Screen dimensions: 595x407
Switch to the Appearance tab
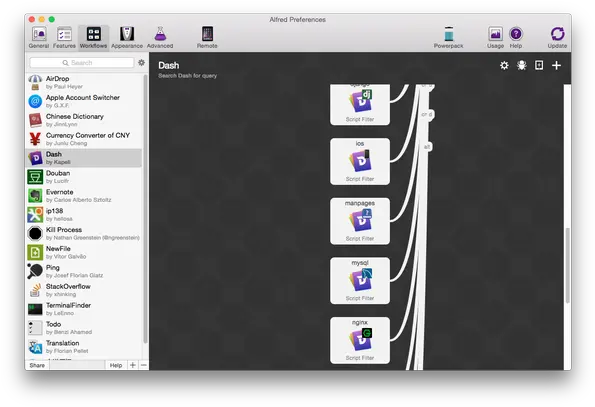[127, 38]
